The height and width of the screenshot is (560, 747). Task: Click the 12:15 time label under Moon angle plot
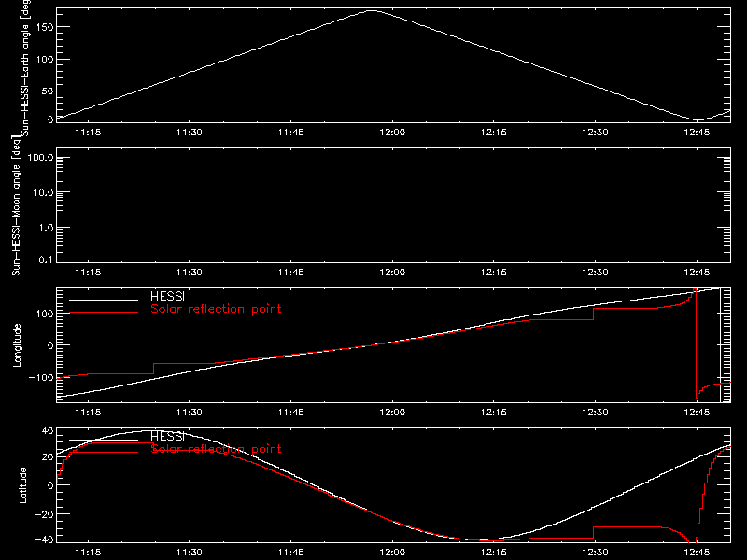coord(494,272)
